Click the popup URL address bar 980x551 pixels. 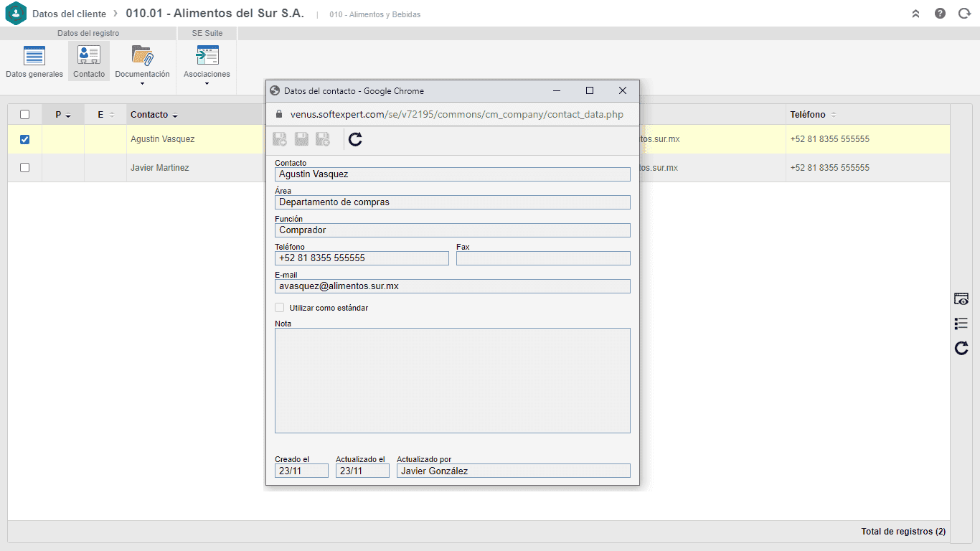[x=457, y=114]
